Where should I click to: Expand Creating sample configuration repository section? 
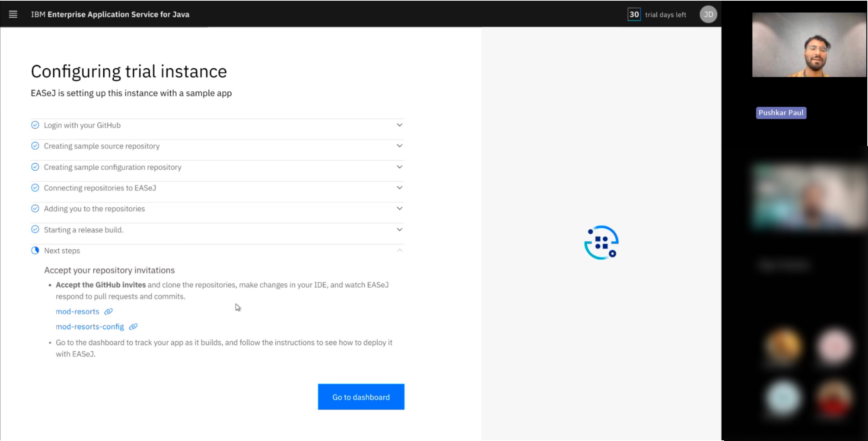click(399, 167)
